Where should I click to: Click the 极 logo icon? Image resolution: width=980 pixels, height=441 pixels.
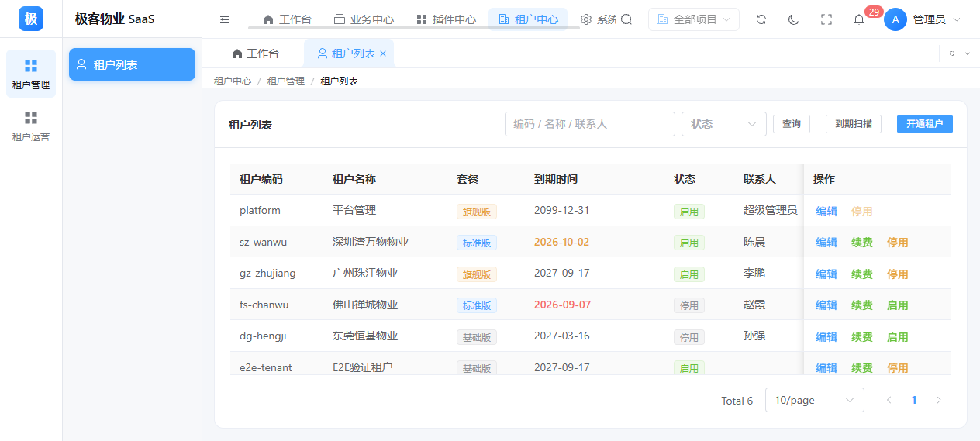[x=31, y=19]
